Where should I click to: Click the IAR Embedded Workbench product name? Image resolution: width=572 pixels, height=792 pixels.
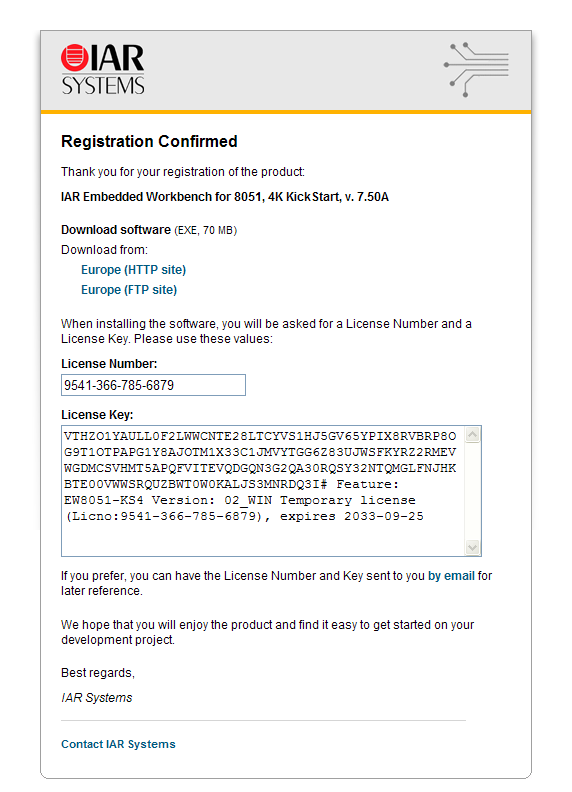225,197
